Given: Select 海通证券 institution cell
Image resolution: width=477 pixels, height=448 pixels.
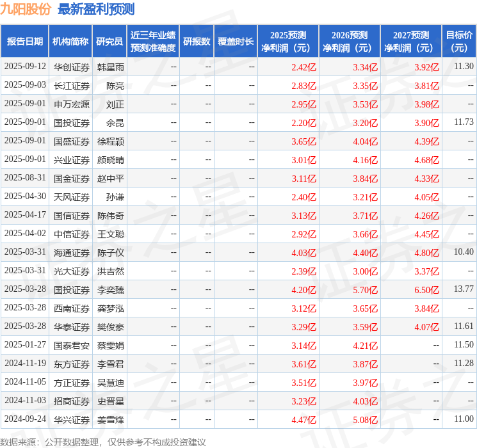Looking at the screenshot, I should [x=72, y=253].
